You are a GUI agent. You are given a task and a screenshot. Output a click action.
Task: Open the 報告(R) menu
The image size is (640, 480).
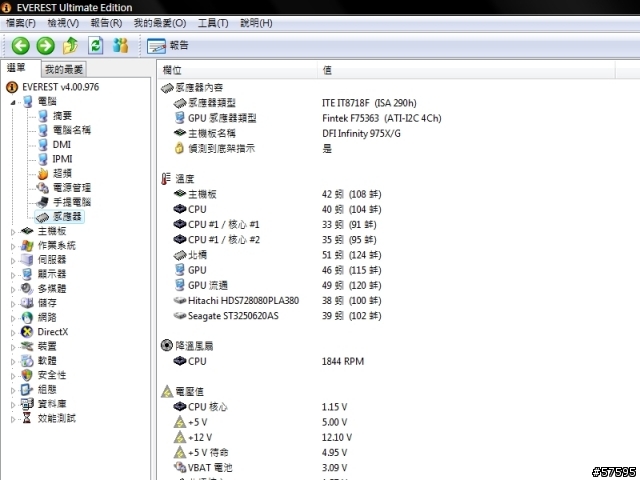[106, 23]
